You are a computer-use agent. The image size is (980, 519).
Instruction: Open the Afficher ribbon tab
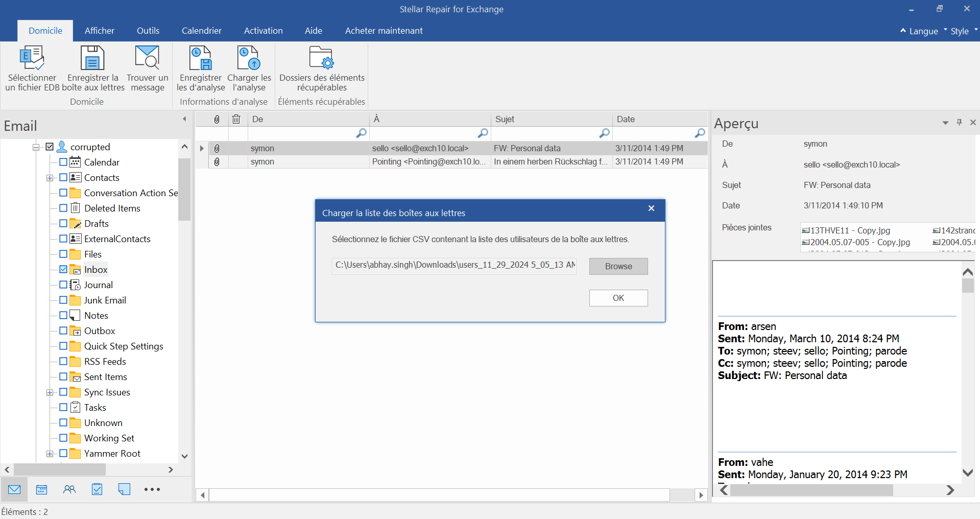pyautogui.click(x=100, y=31)
